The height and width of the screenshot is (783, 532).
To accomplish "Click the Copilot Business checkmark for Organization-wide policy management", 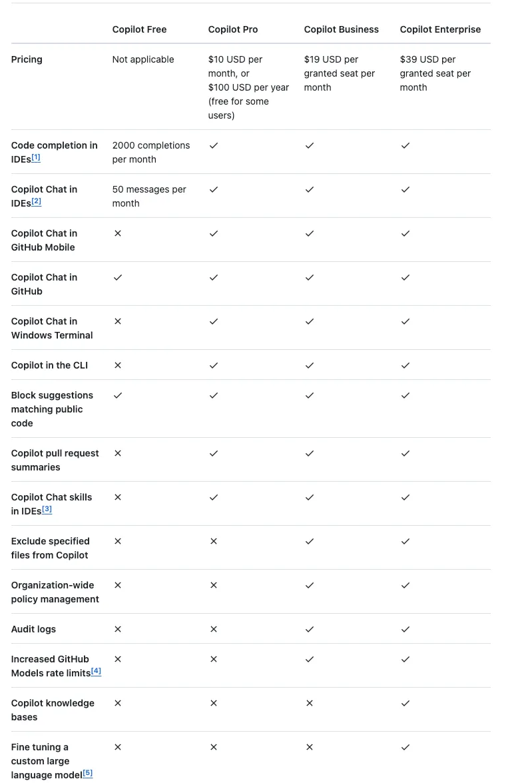I will 310,585.
